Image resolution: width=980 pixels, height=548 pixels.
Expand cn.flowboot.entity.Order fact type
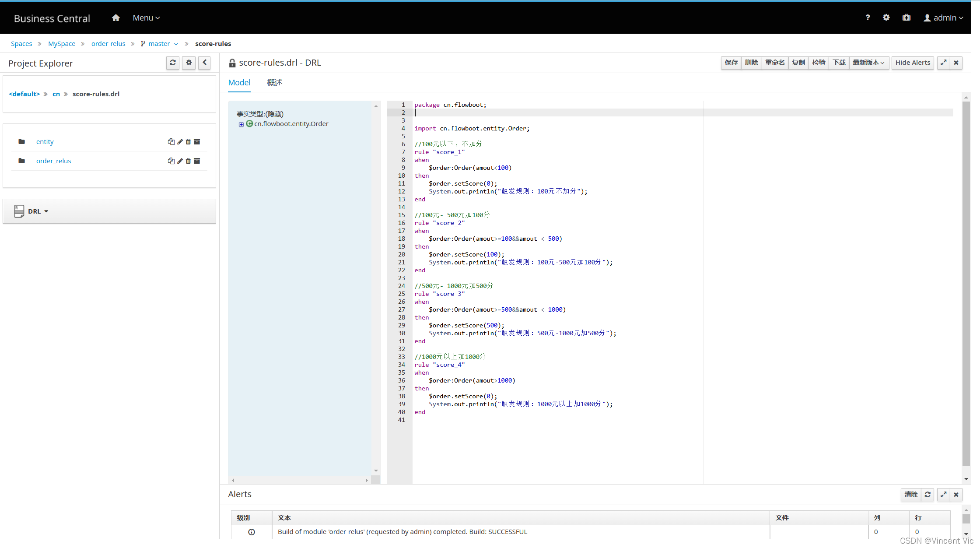241,124
